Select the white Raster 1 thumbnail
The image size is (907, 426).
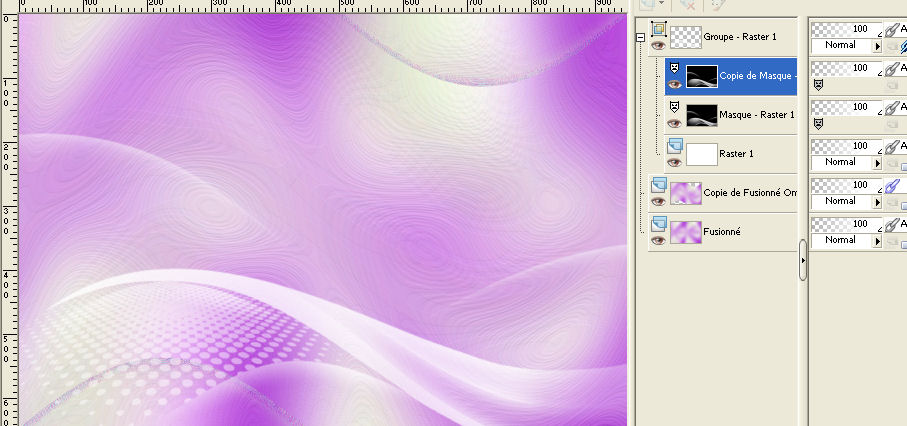point(702,154)
